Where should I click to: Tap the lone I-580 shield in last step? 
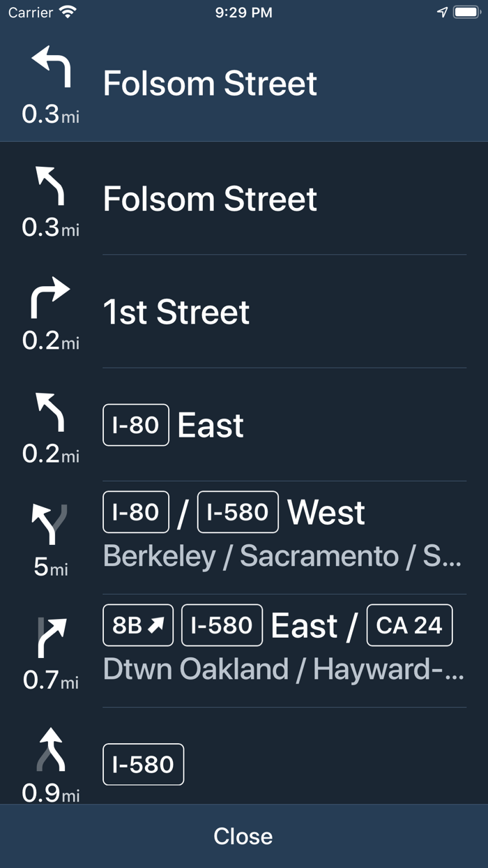143,764
